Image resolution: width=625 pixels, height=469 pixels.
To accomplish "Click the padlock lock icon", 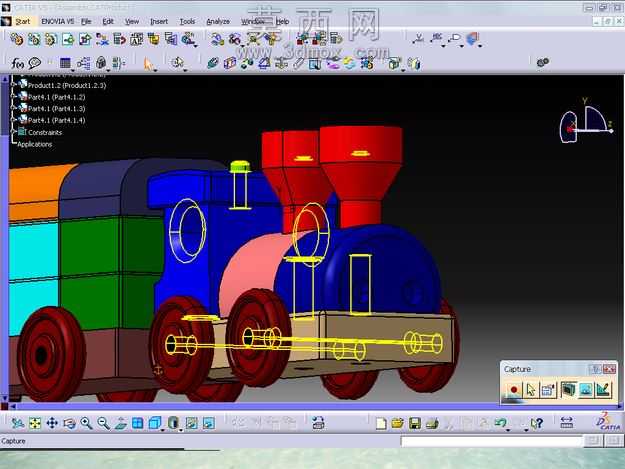I will click(x=101, y=63).
